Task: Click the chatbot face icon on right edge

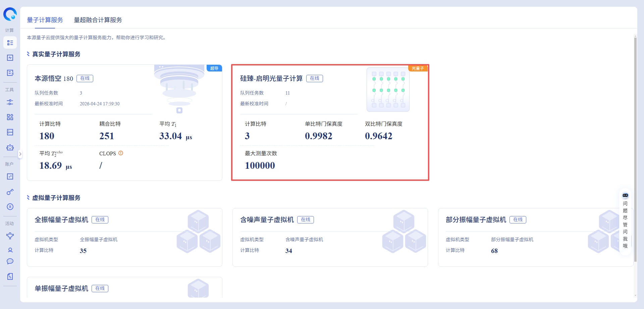Action: (625, 195)
